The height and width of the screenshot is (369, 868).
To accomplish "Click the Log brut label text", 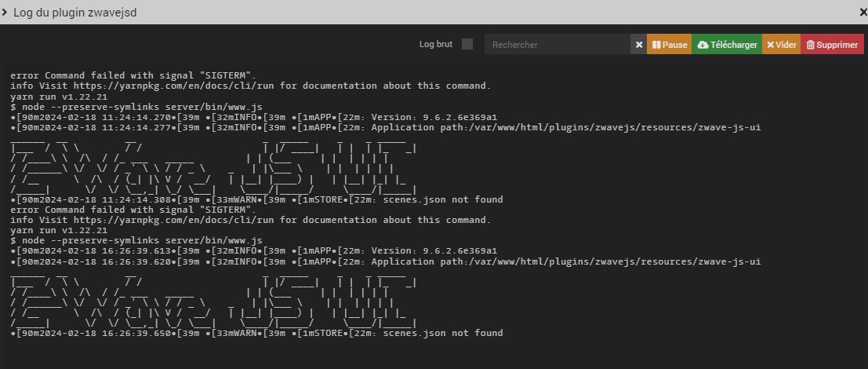I will tap(436, 44).
